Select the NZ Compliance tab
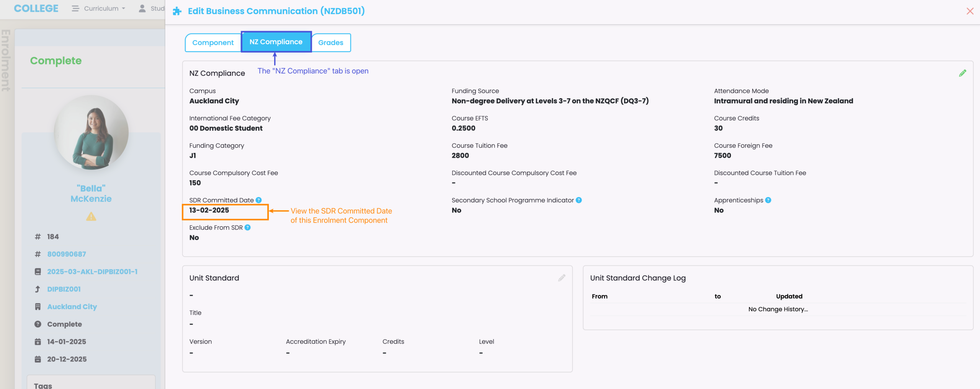The image size is (980, 389). point(276,42)
